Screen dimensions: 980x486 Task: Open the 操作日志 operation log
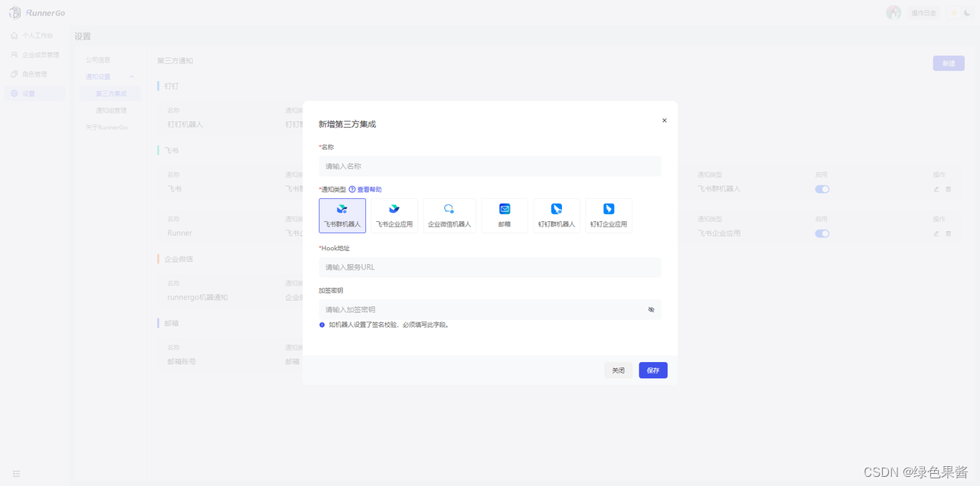(923, 13)
